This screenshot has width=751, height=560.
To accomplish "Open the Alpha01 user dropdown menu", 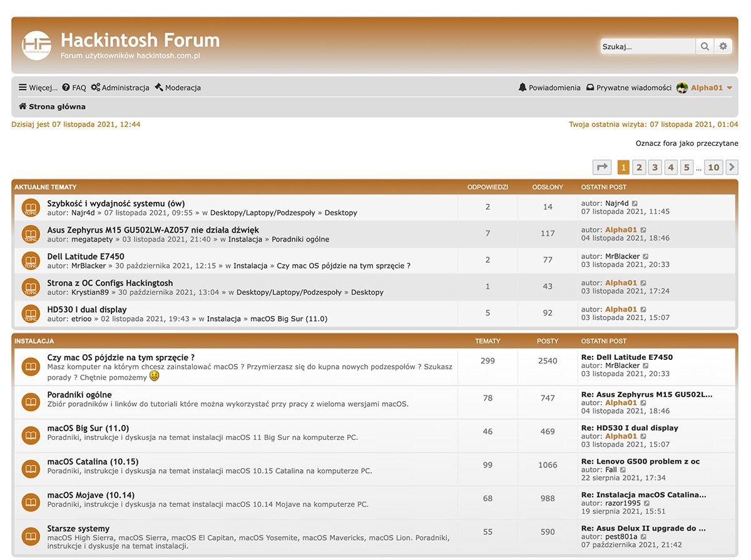I will click(x=711, y=88).
